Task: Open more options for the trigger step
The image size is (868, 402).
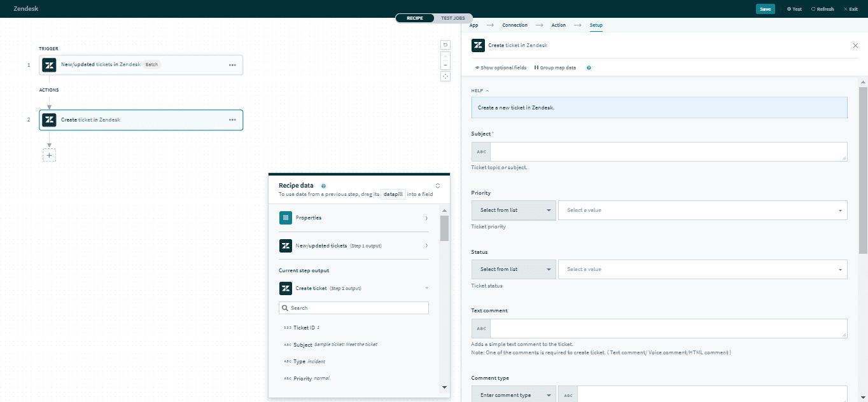Action: (x=232, y=65)
